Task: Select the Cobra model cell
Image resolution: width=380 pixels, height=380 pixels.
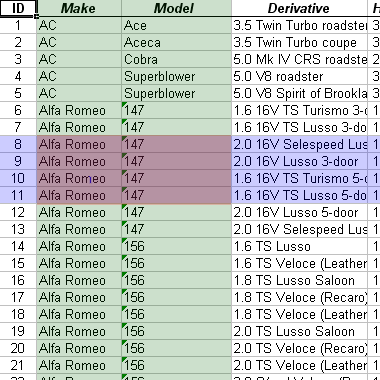Action: click(x=176, y=59)
